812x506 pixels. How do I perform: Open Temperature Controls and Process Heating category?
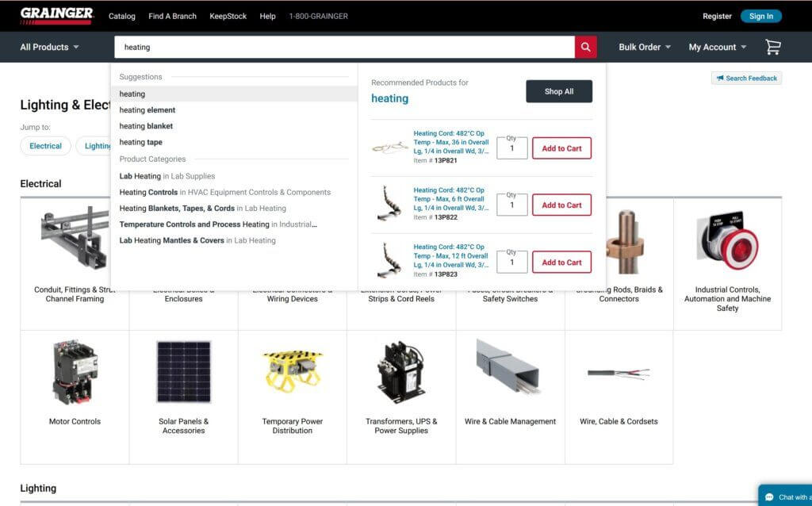218,224
